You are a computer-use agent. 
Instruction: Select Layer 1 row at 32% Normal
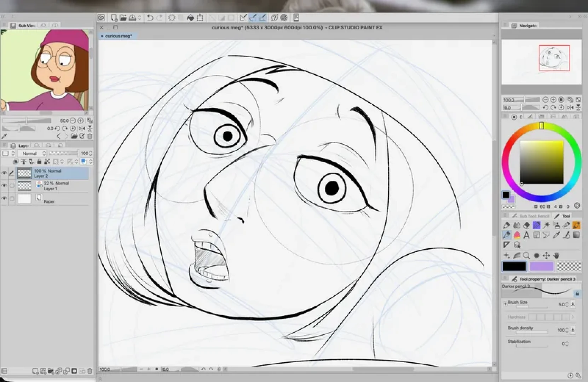point(52,186)
